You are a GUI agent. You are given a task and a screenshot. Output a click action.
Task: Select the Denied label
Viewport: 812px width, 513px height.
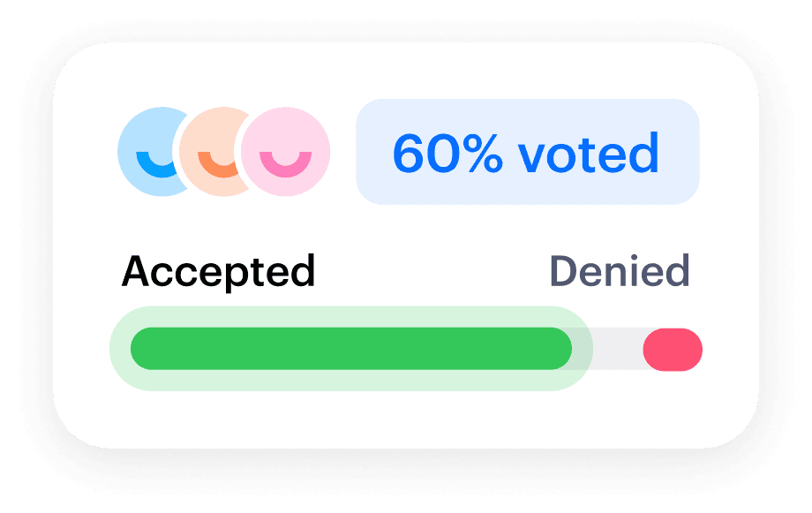620,270
